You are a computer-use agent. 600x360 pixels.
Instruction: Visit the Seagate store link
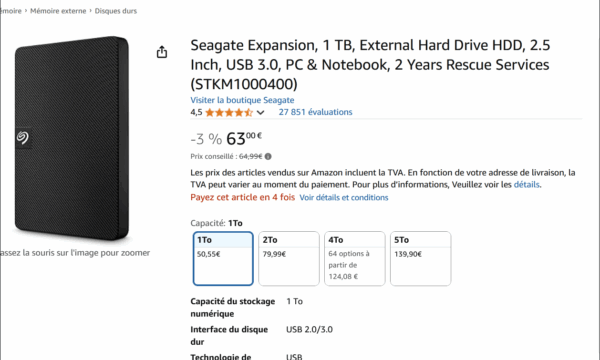pos(242,100)
